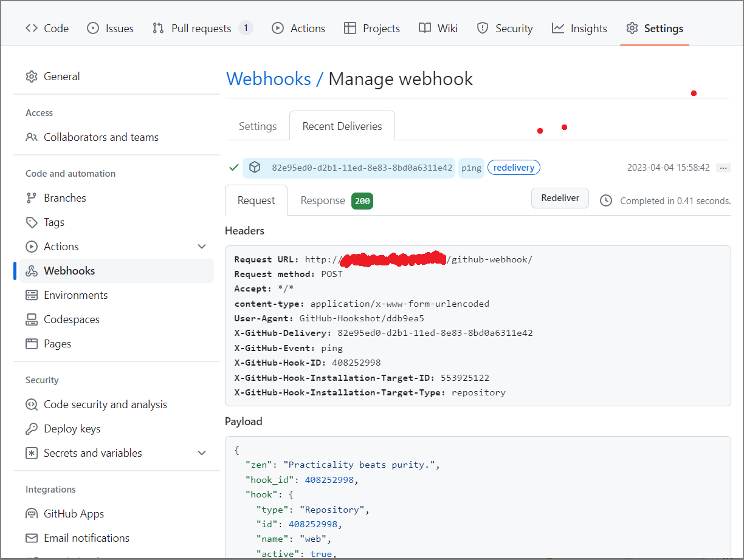
Task: Switch to the Projects tab
Action: coord(371,28)
